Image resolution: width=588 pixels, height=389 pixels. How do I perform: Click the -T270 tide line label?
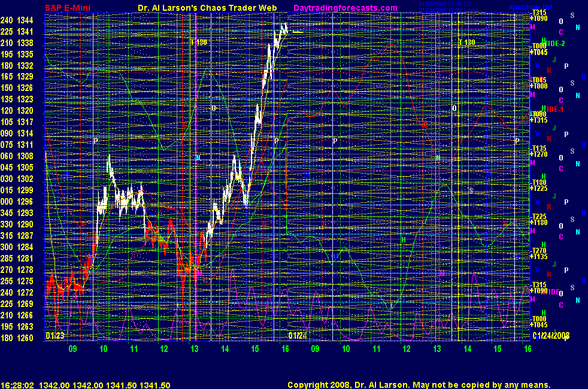(x=539, y=251)
